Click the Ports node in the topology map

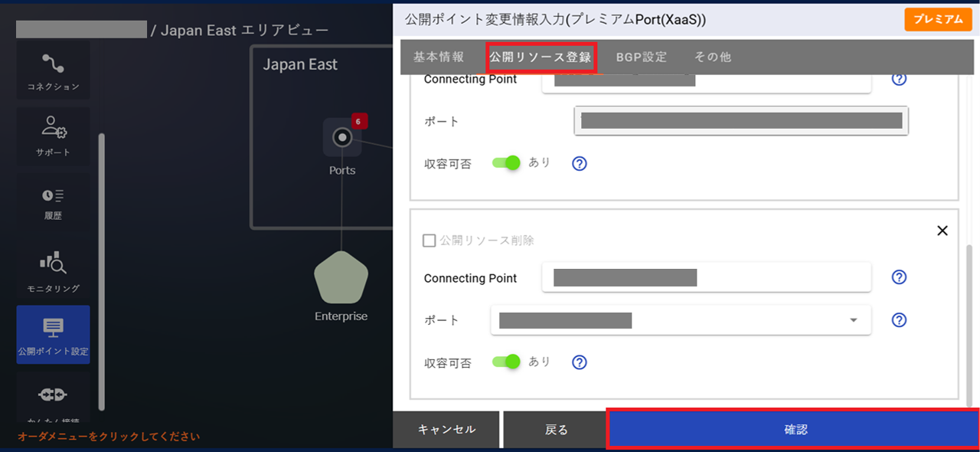341,138
